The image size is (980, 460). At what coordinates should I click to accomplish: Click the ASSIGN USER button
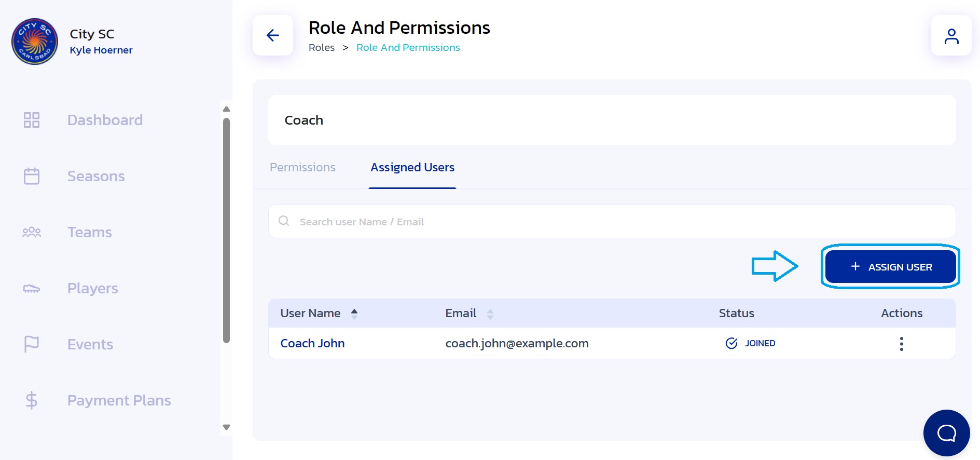890,267
